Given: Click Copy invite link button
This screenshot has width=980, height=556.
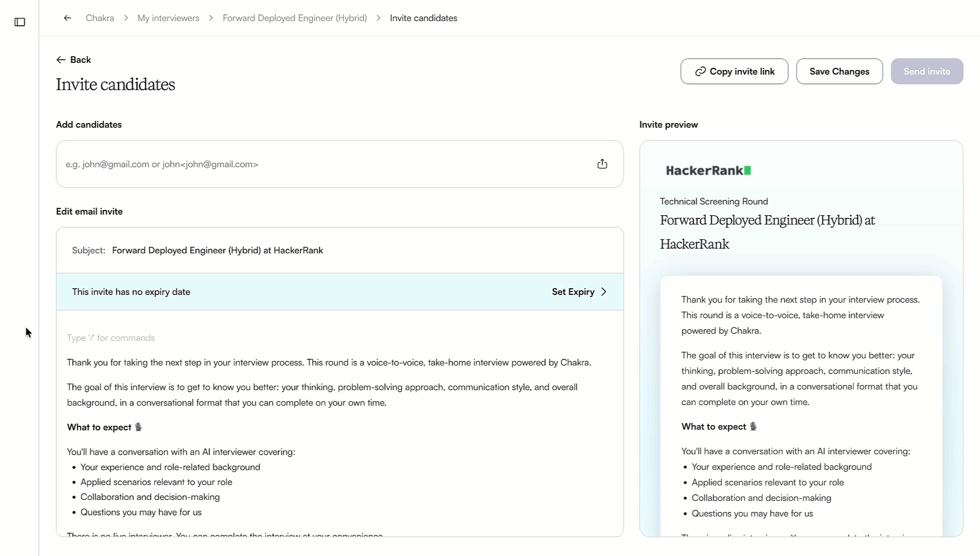Looking at the screenshot, I should click(734, 72).
